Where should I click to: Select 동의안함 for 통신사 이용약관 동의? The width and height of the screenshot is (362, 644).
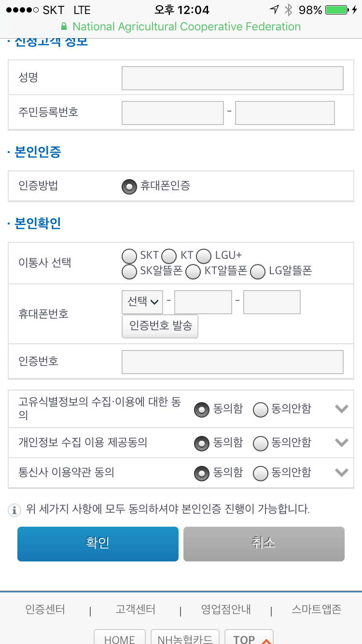pyautogui.click(x=261, y=473)
